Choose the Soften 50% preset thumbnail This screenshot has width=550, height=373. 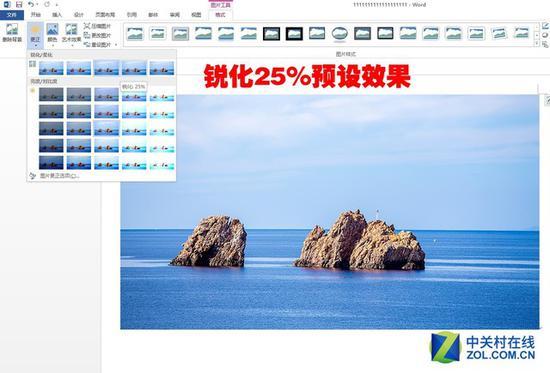pyautogui.click(x=51, y=68)
